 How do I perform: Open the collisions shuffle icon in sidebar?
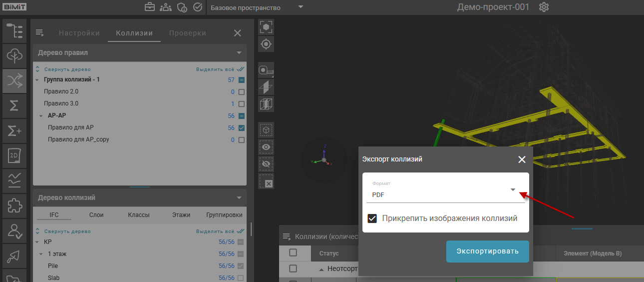tap(14, 80)
